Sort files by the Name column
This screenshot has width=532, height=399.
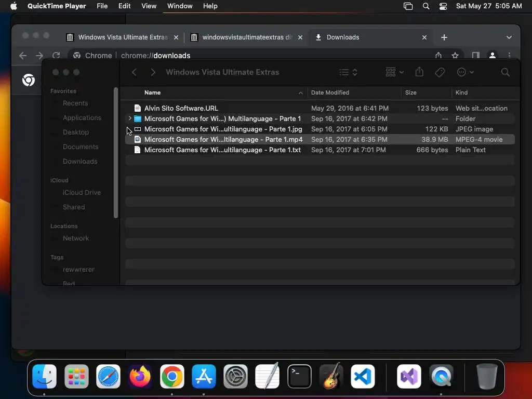214,92
